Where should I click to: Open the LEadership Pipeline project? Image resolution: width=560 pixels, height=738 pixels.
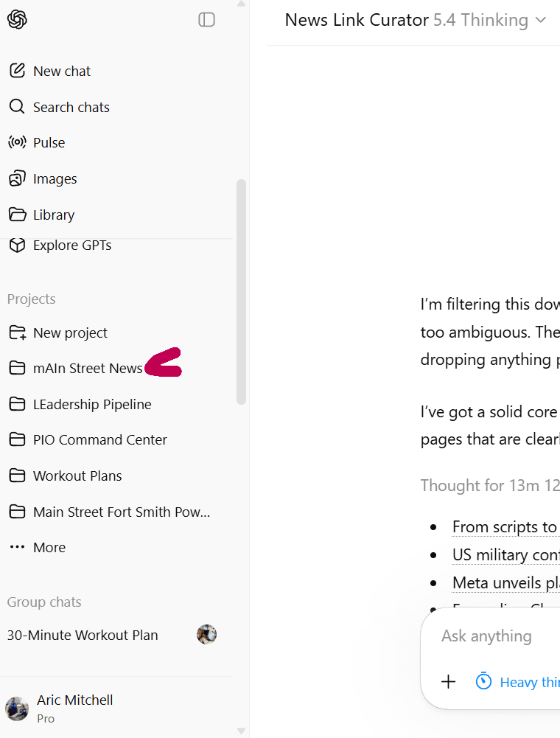tap(92, 405)
